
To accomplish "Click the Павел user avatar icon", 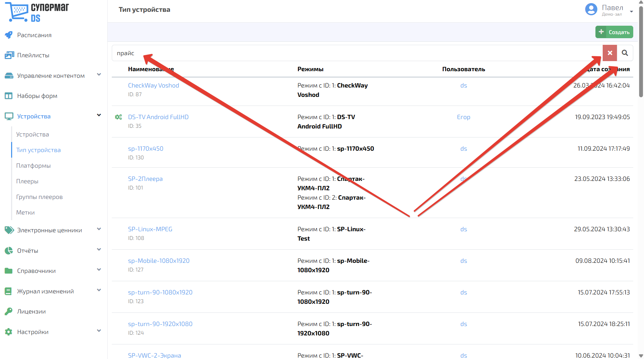I will 591,9.
